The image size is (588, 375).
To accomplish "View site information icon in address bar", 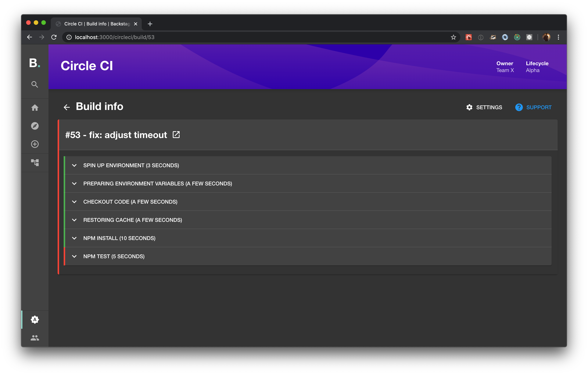I will point(69,37).
